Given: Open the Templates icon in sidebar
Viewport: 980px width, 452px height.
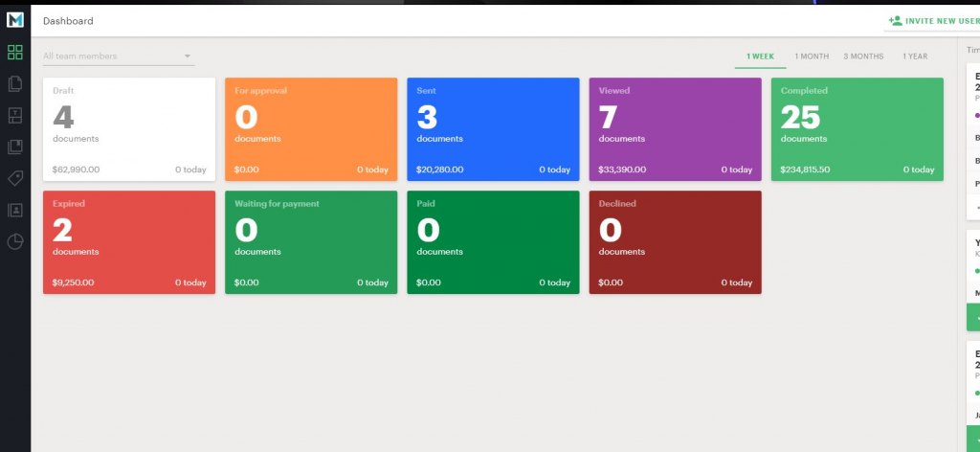Looking at the screenshot, I should (x=14, y=115).
